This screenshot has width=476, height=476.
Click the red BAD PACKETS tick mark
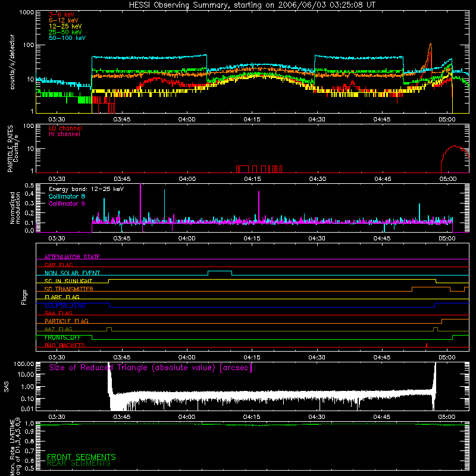pyautogui.click(x=427, y=345)
